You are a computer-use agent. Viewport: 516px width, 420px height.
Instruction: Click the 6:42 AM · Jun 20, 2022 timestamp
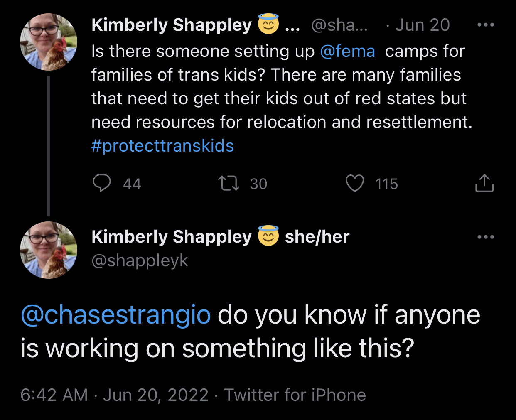pyautogui.click(x=114, y=395)
